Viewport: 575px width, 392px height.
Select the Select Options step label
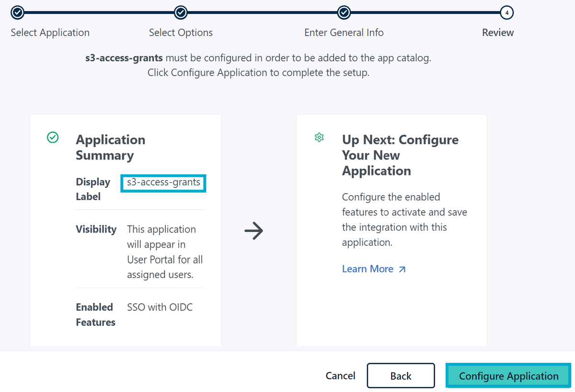181,33
